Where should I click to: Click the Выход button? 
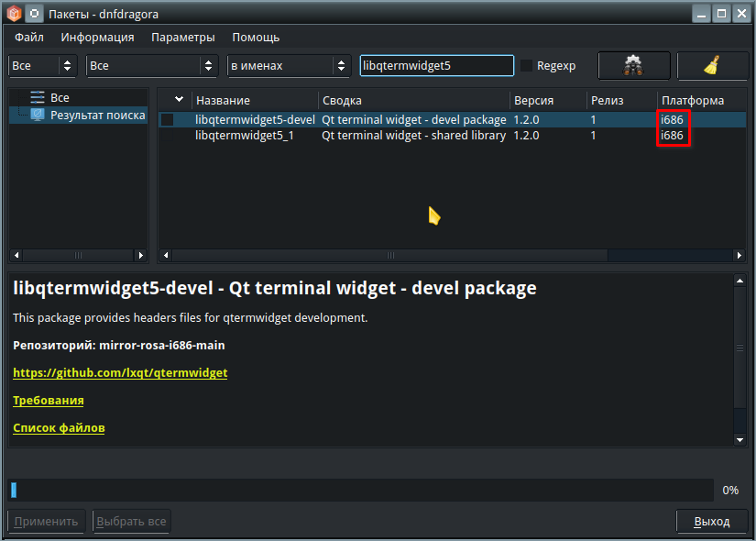[712, 522]
